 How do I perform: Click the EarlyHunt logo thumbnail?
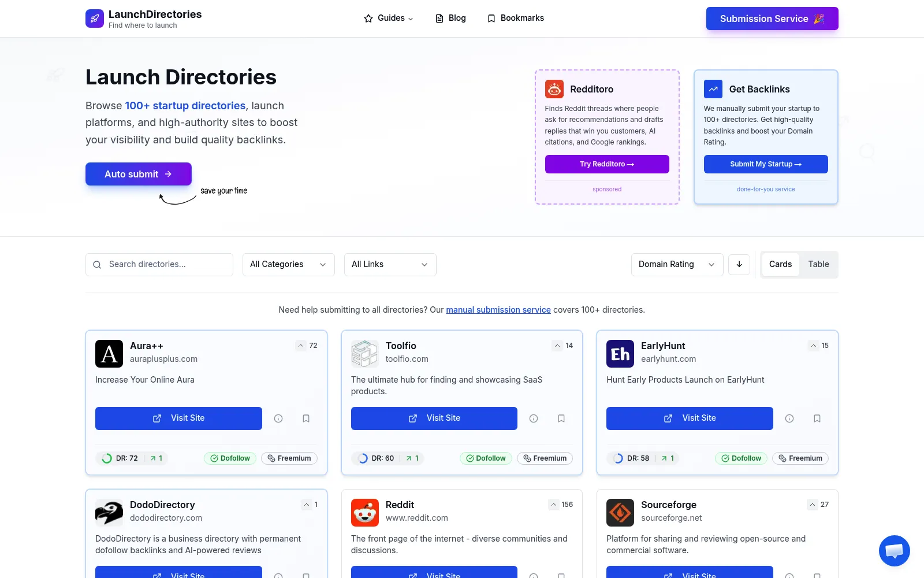coord(620,354)
